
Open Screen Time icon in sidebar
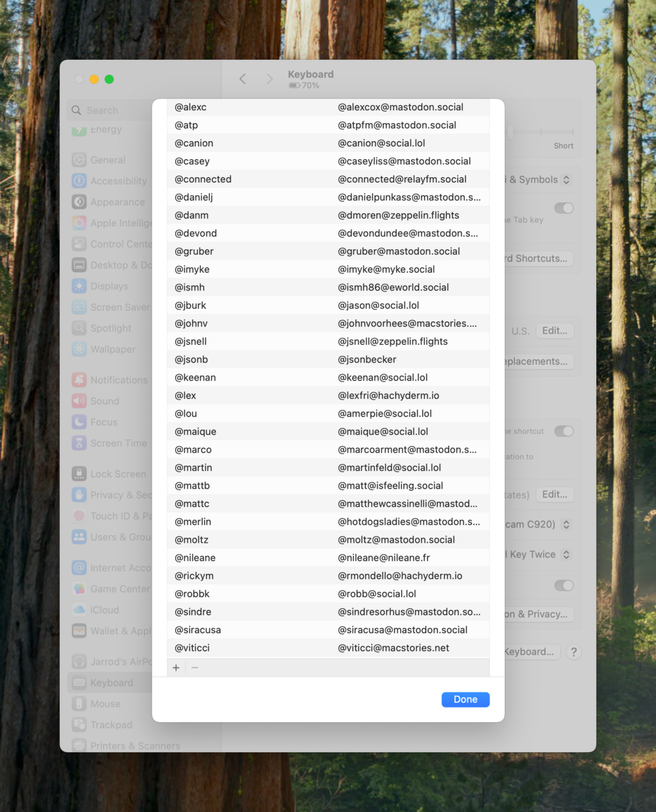click(79, 443)
